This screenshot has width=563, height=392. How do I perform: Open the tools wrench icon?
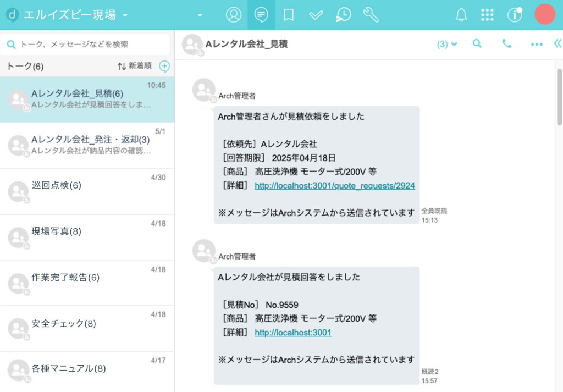click(x=371, y=15)
